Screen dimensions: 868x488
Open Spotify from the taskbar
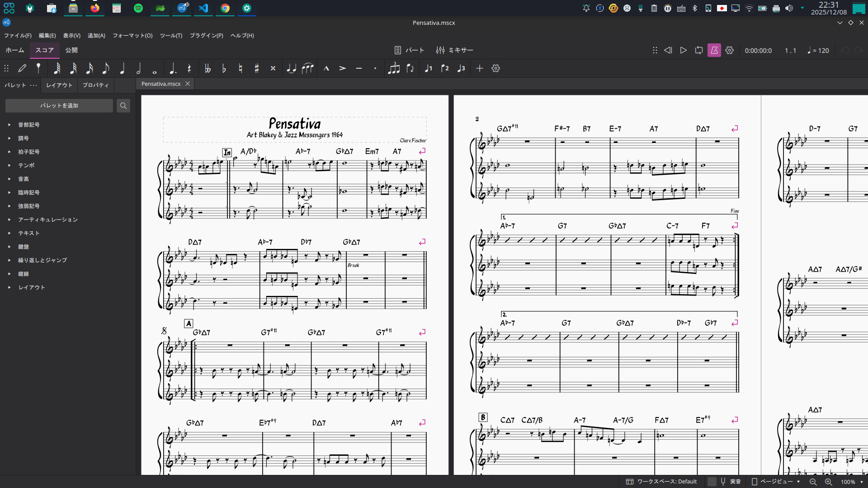pos(138,8)
